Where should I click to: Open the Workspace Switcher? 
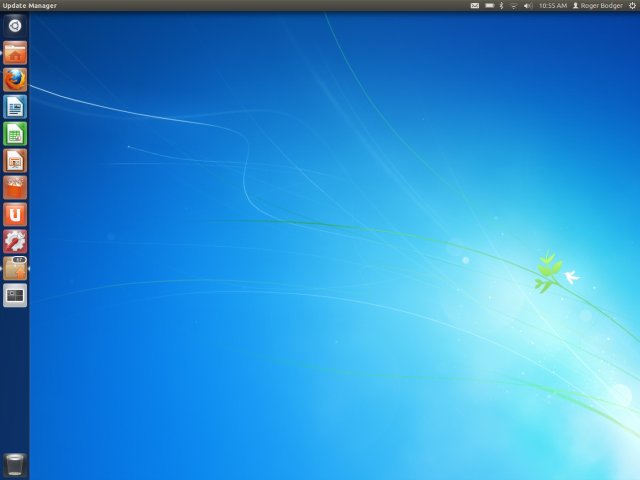tap(15, 295)
